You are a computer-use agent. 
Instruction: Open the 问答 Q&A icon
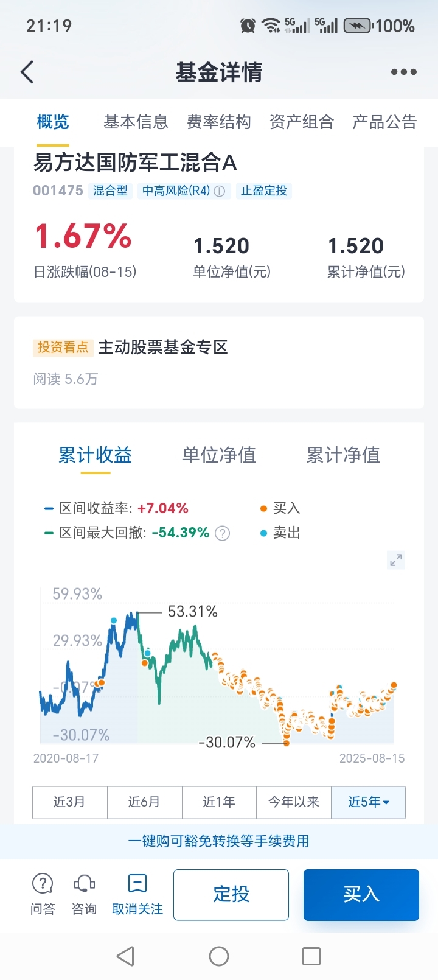tap(43, 894)
